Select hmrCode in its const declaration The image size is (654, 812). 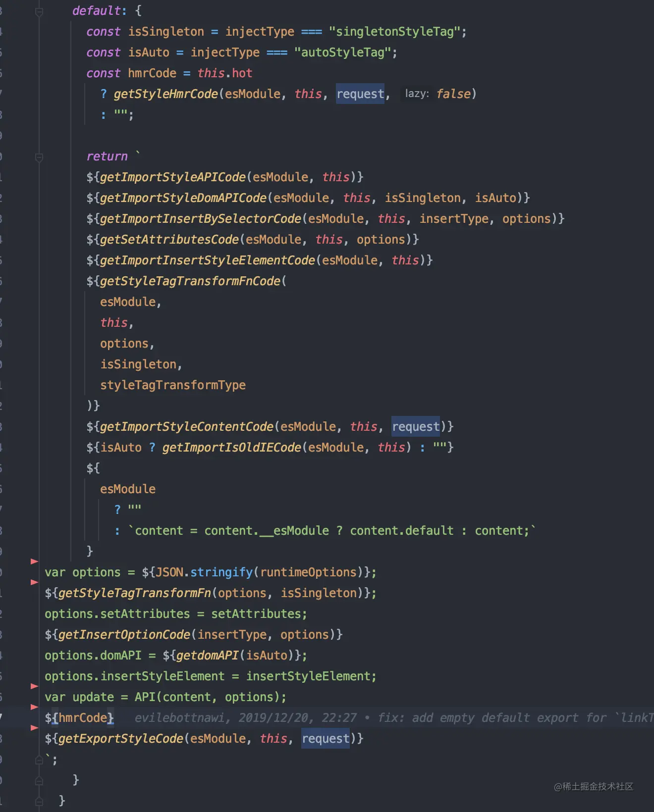152,73
